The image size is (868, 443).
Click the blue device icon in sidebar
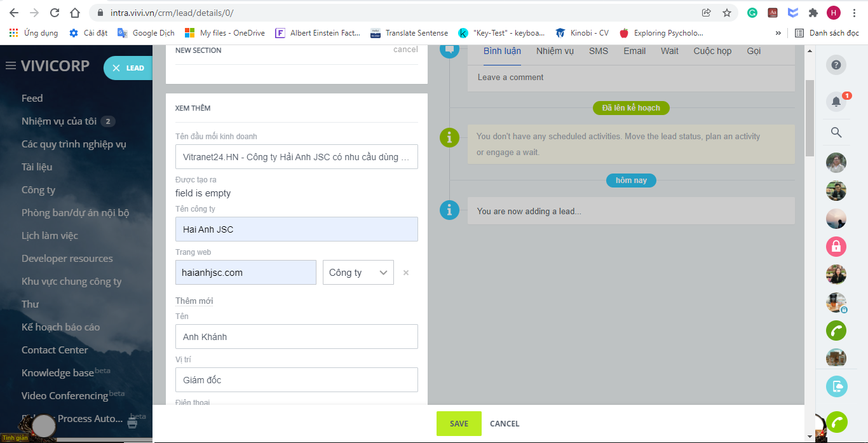click(836, 386)
